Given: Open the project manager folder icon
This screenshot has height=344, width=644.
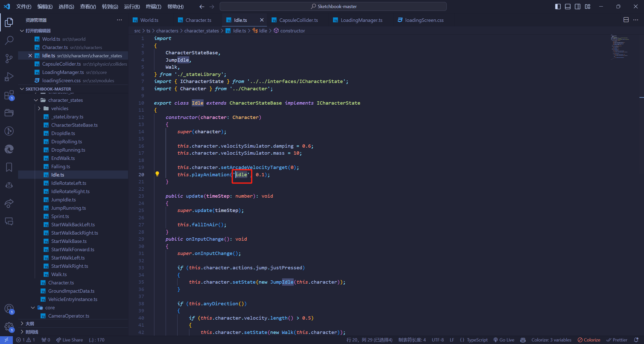Looking at the screenshot, I should pyautogui.click(x=9, y=113).
